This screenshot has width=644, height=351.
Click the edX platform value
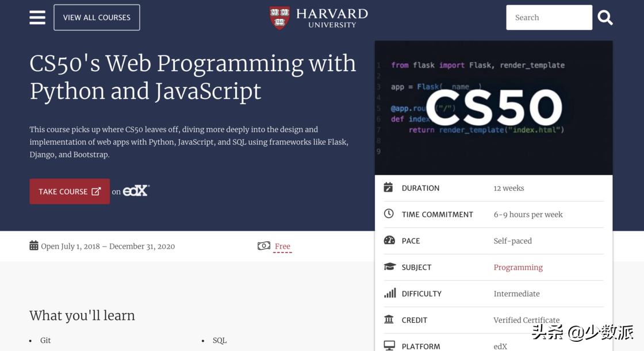[x=500, y=346]
